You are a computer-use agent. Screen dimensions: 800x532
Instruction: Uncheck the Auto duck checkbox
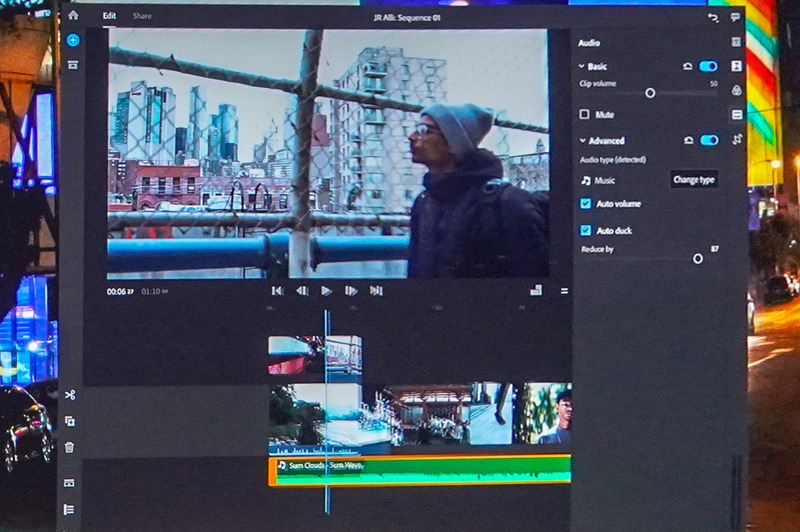585,231
